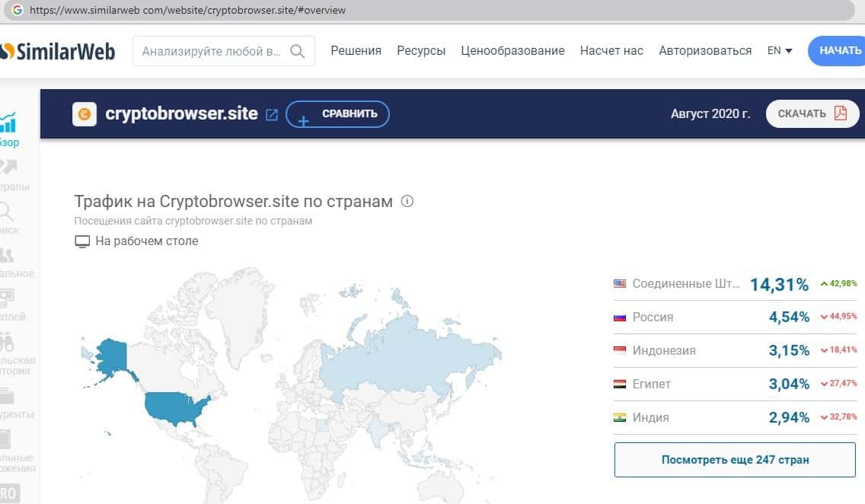Click Авторизоваться link
This screenshot has height=504, width=865.
[x=705, y=51]
